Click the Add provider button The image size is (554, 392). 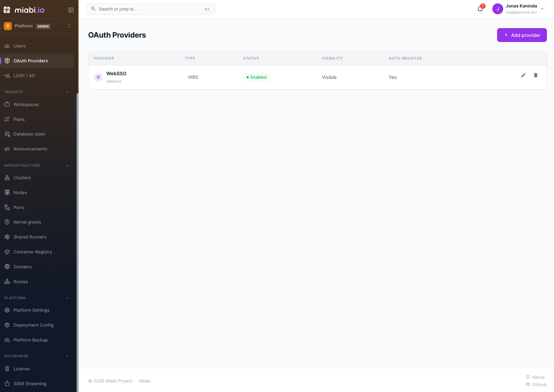[x=522, y=35]
